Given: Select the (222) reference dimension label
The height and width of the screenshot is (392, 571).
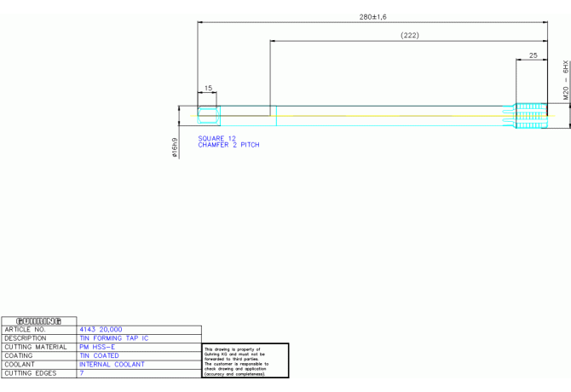Looking at the screenshot, I should coord(410,35).
